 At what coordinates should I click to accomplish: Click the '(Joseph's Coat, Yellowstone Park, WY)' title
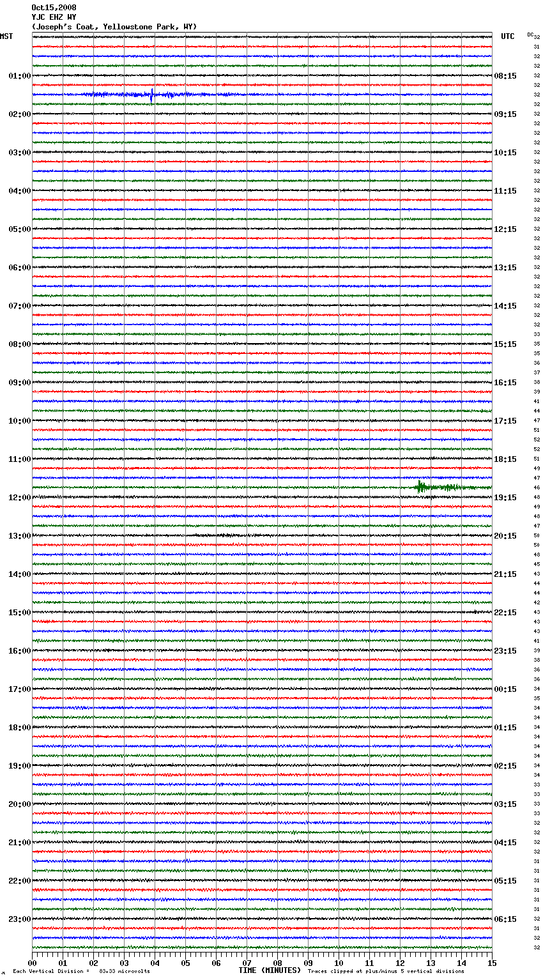click(x=114, y=27)
